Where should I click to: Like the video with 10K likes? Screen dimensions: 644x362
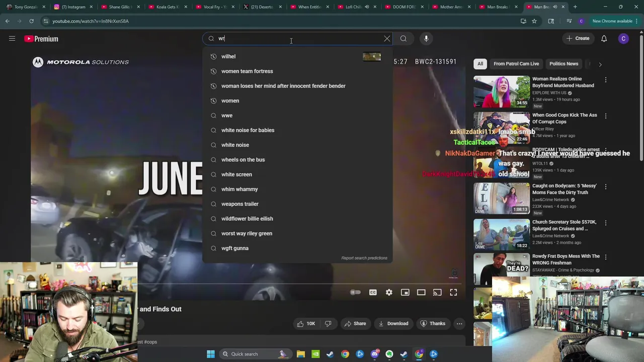[306, 324]
